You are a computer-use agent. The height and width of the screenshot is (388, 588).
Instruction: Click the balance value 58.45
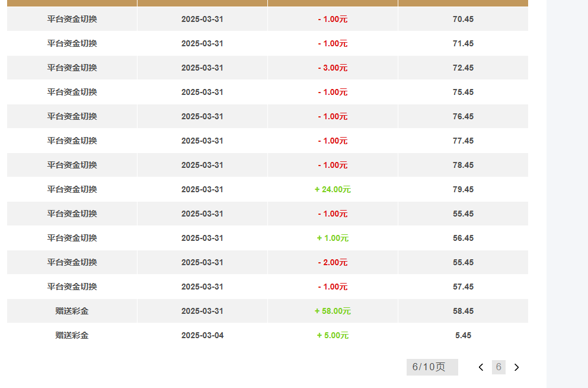(463, 311)
